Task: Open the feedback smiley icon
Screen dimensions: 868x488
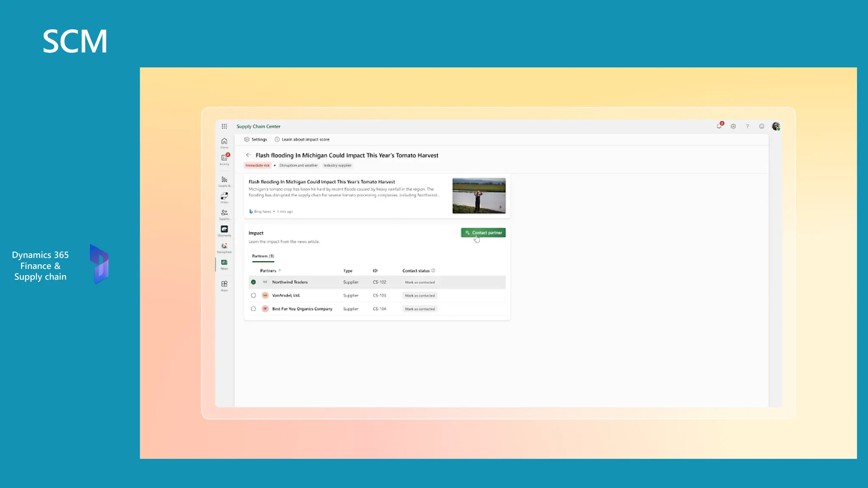Action: click(x=762, y=126)
